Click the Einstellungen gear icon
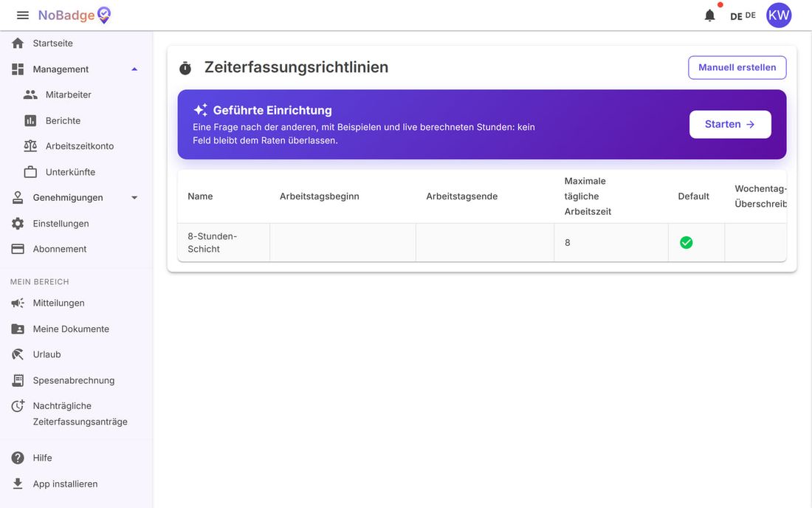This screenshot has width=812, height=508. [18, 224]
